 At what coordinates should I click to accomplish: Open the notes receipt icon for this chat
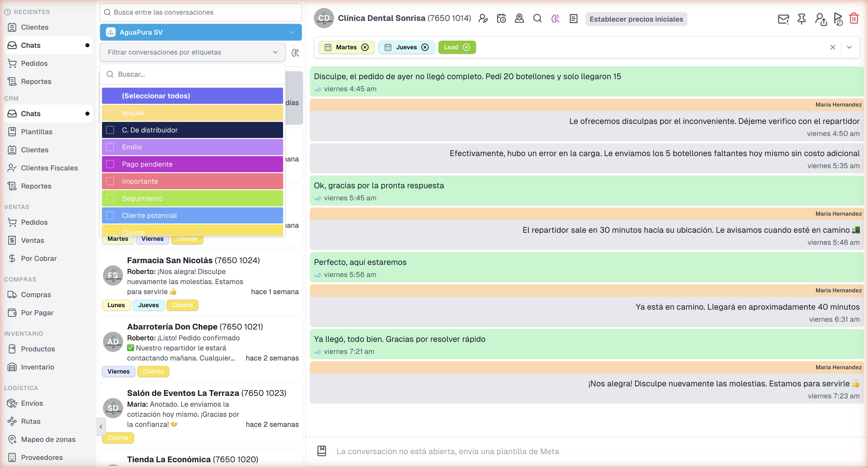[x=573, y=19]
